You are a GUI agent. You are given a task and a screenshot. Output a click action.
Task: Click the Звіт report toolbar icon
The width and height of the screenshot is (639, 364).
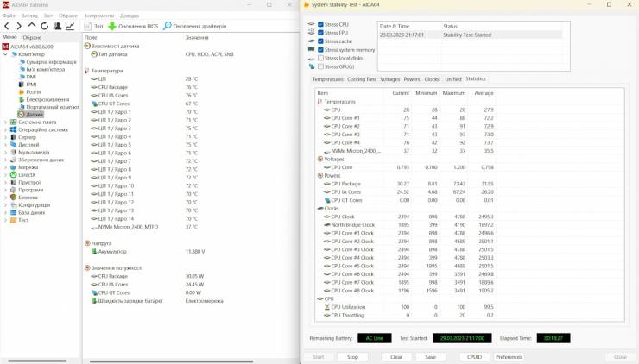point(87,26)
